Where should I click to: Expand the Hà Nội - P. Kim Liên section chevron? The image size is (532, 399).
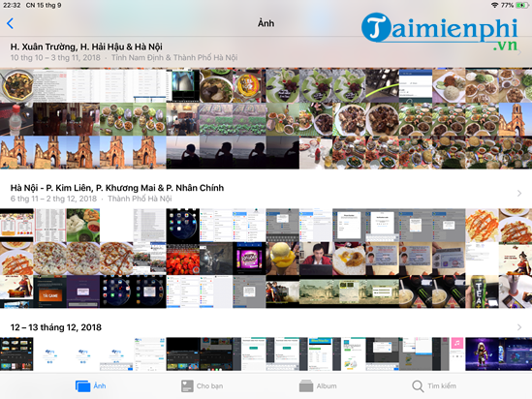519,194
